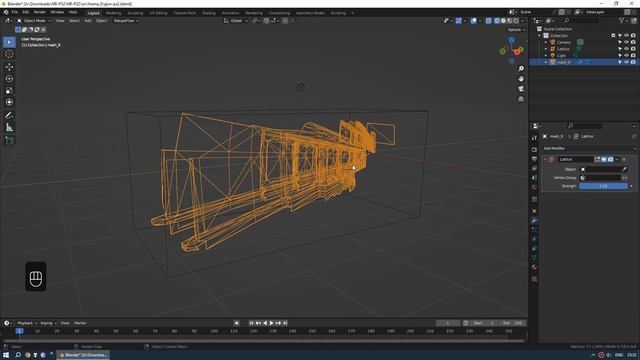Hide the Lattice object in outliner

pyautogui.click(x=627, y=49)
